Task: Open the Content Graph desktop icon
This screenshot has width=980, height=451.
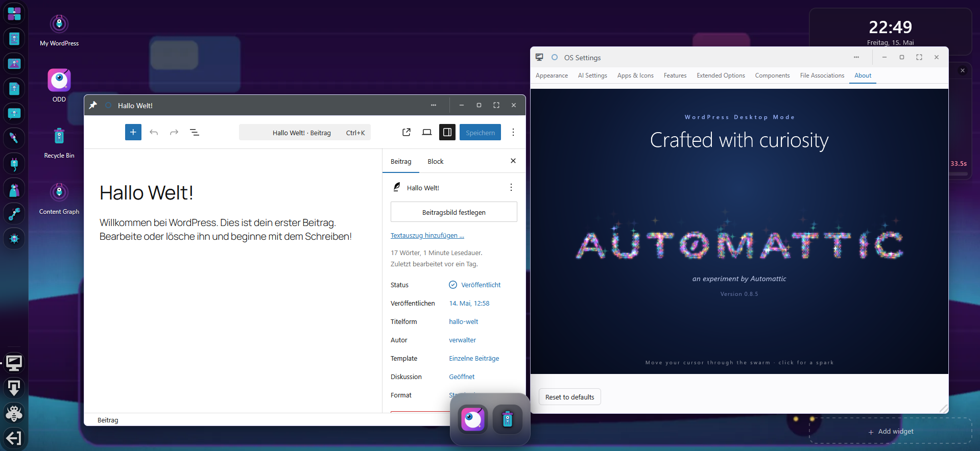Action: coord(59,198)
